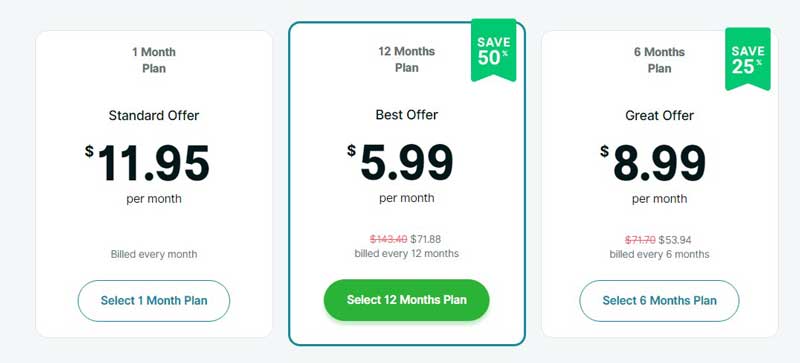Click the SAVE 25% ribbon badge

747,59
